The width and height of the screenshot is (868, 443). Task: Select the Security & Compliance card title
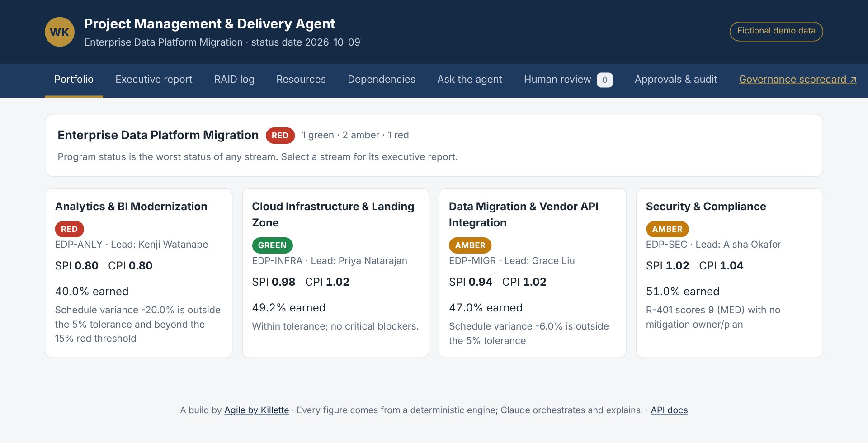706,207
